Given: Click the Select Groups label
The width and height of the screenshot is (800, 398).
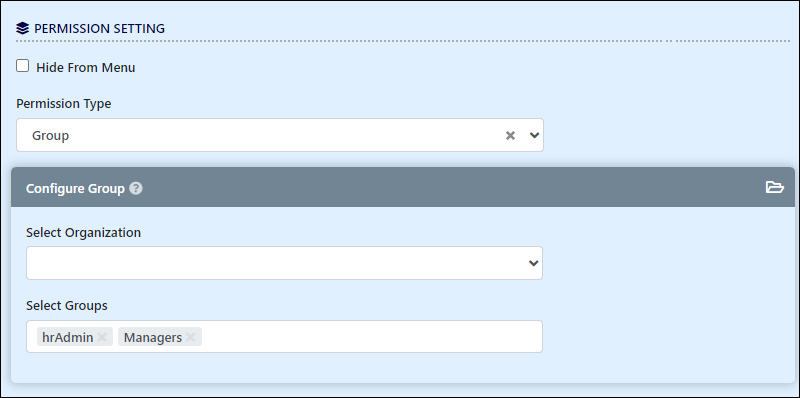Looking at the screenshot, I should (67, 306).
